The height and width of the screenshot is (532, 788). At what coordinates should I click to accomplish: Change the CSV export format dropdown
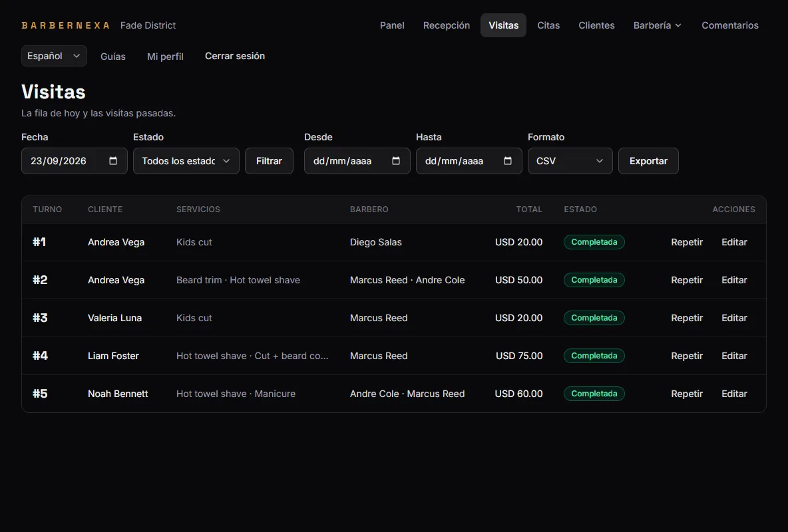[570, 161]
